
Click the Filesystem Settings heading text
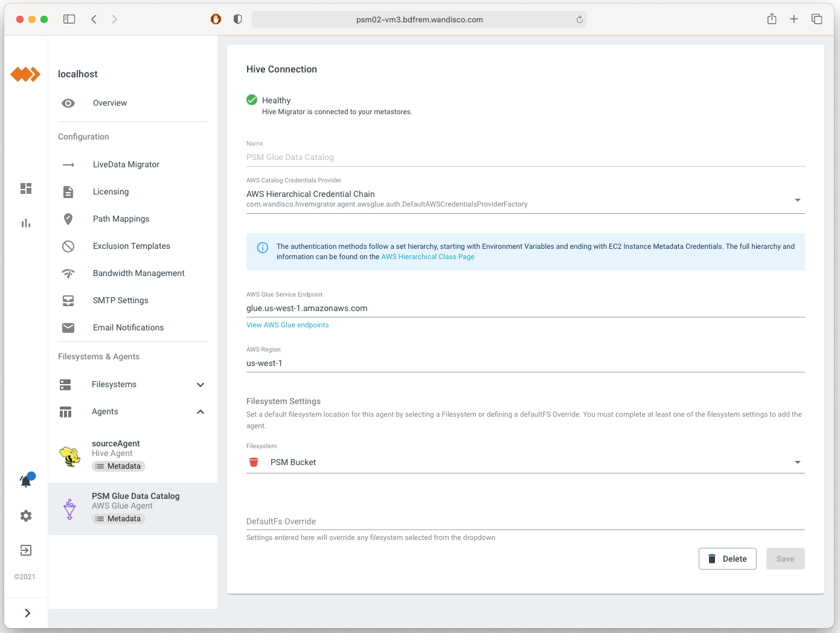[283, 402]
